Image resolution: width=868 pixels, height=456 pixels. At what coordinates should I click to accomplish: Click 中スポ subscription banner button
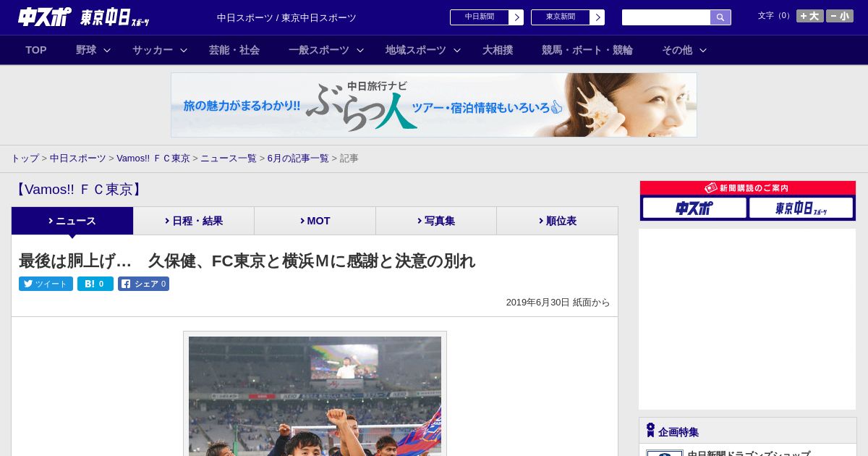(x=694, y=208)
